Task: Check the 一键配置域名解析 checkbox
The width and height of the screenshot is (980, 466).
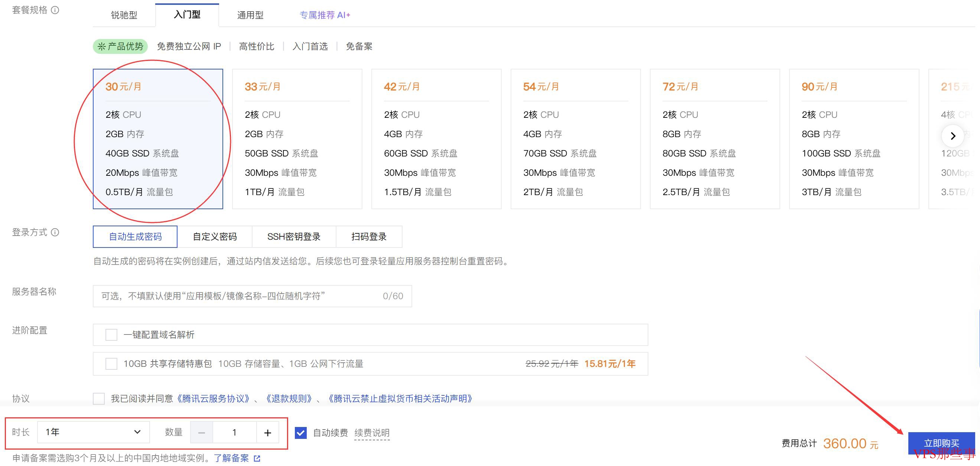Action: 111,335
